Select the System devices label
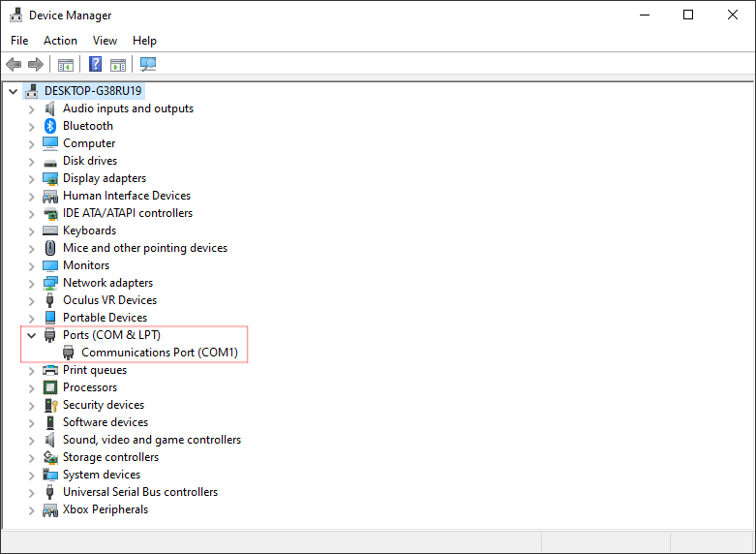This screenshot has height=554, width=756. pyautogui.click(x=102, y=475)
